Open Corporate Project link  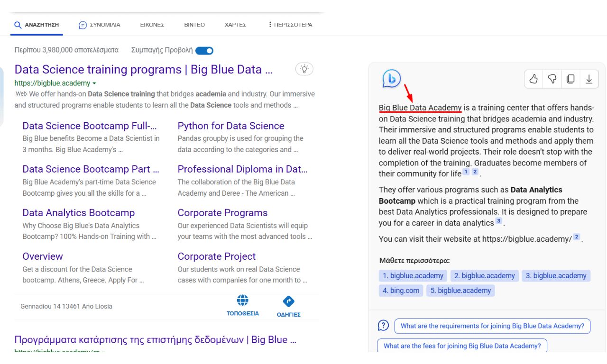217,256
